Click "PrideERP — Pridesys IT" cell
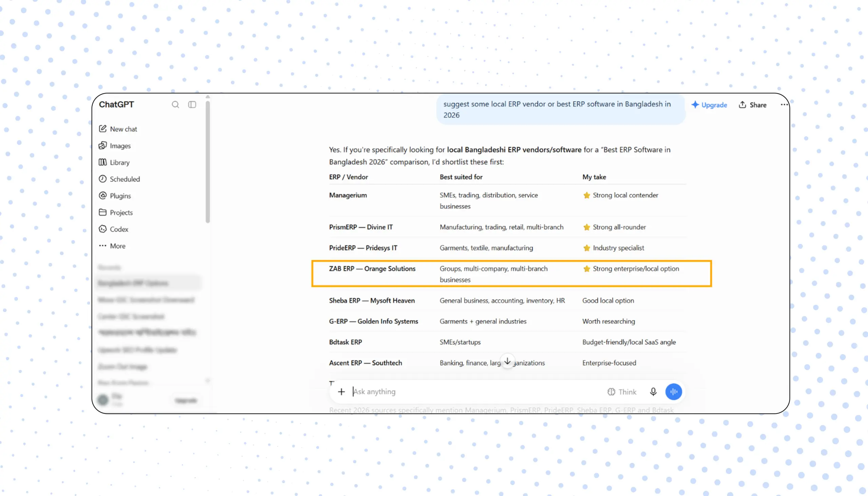The height and width of the screenshot is (496, 868). [363, 248]
